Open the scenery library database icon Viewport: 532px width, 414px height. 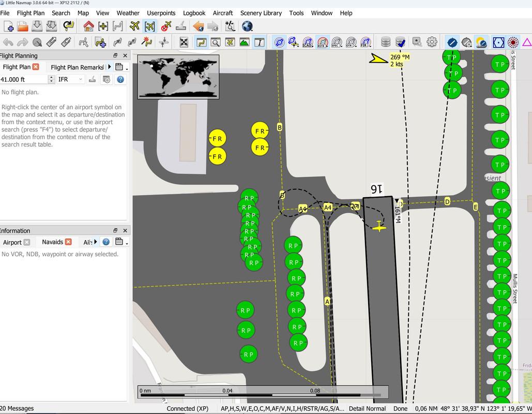(386, 42)
